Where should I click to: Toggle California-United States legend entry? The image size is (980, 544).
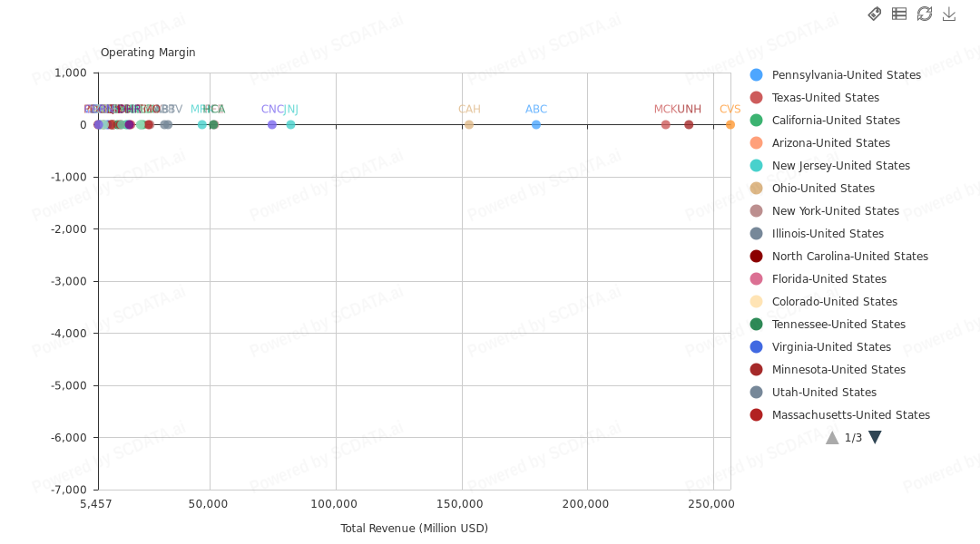point(835,121)
